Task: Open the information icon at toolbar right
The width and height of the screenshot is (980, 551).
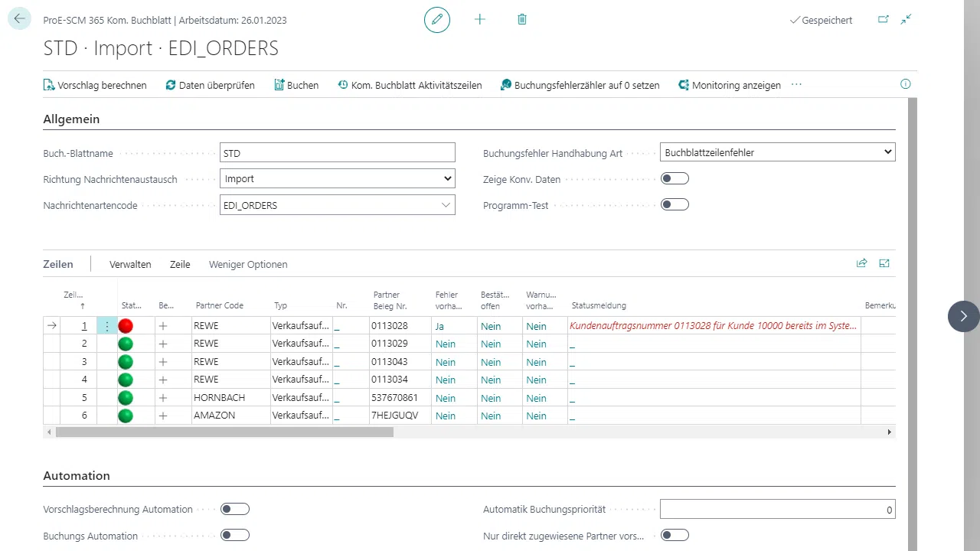Action: pos(906,84)
